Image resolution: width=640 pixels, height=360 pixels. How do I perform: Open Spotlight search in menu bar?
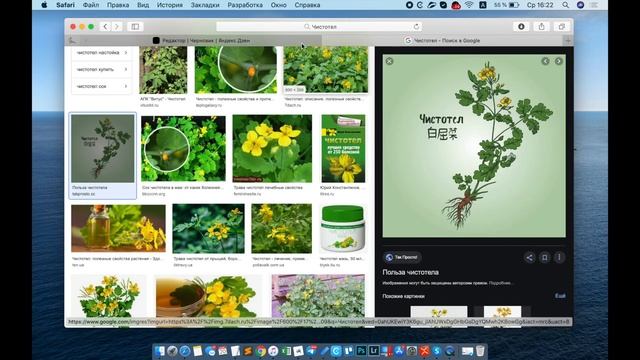pyautogui.click(x=565, y=5)
